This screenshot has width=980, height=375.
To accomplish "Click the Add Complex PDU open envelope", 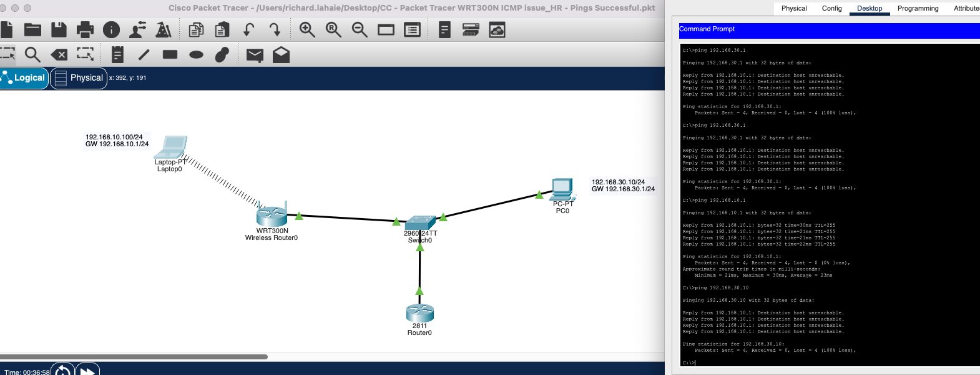I will [x=281, y=55].
